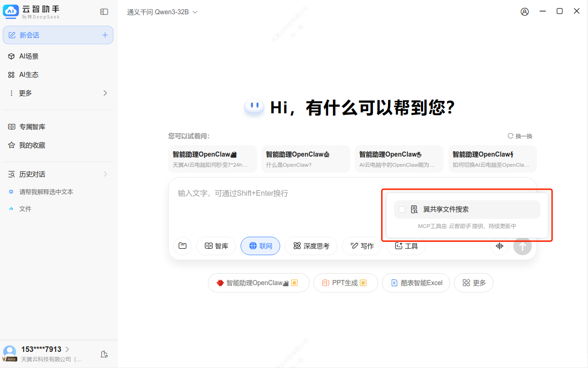Open 智能助理OpenClaw shortcut chip
The width and height of the screenshot is (588, 368).
pyautogui.click(x=259, y=283)
